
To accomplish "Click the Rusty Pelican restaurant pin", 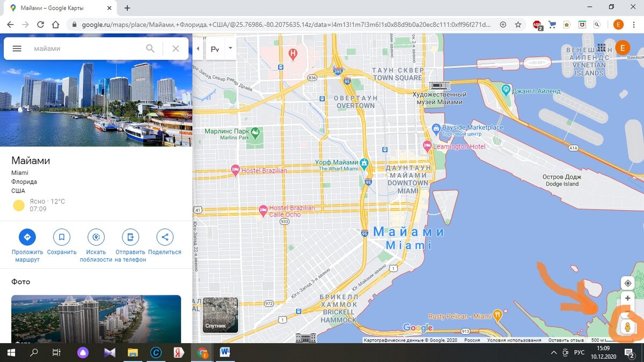I will (497, 315).
